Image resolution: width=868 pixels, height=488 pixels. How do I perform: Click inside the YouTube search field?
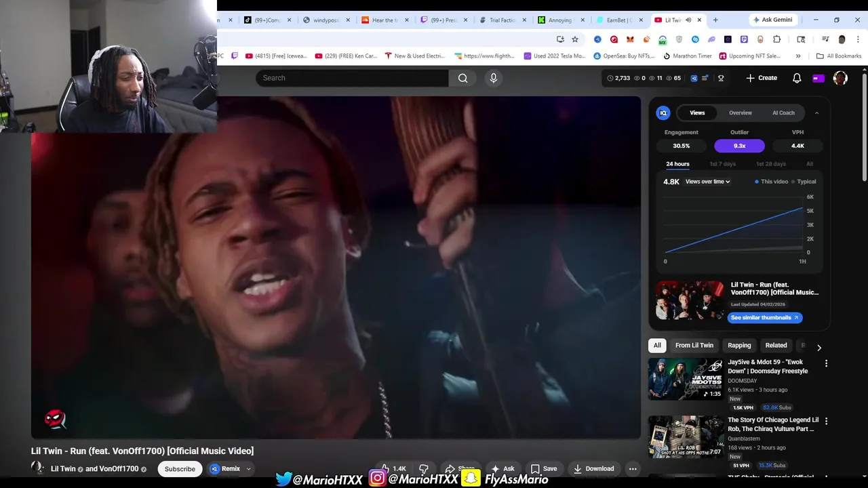click(x=352, y=78)
